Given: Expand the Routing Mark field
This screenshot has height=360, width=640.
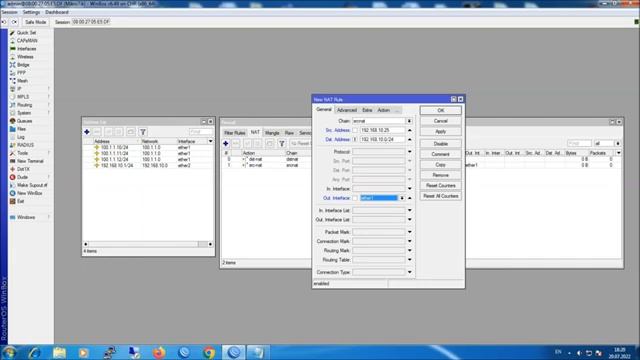Looking at the screenshot, I should click(x=409, y=251).
